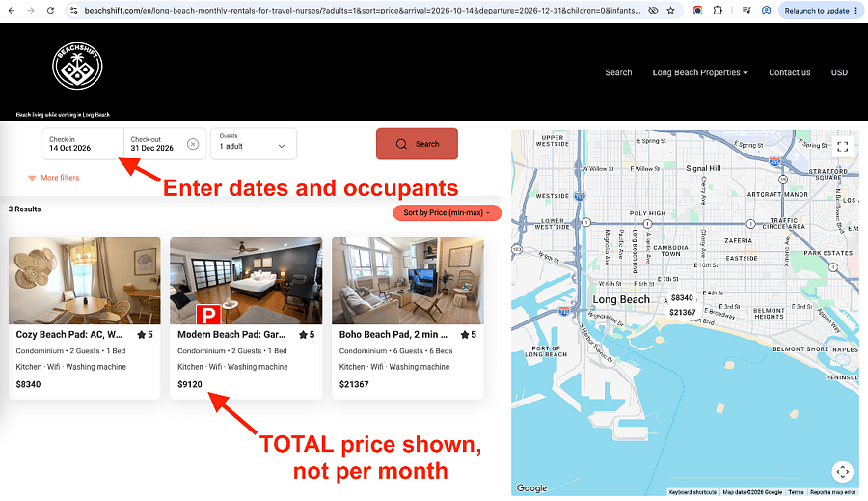The image size is (868, 501).
Task: Expand the Guests dropdown
Action: click(254, 144)
